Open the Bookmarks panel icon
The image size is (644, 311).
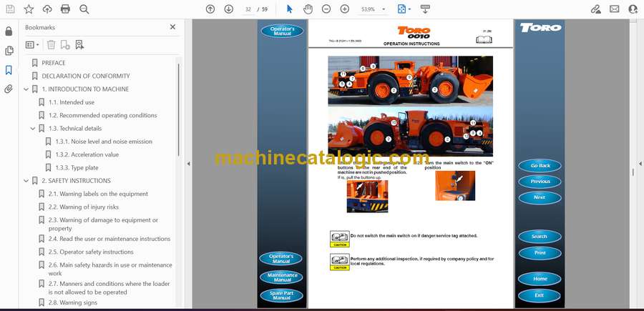(9, 70)
